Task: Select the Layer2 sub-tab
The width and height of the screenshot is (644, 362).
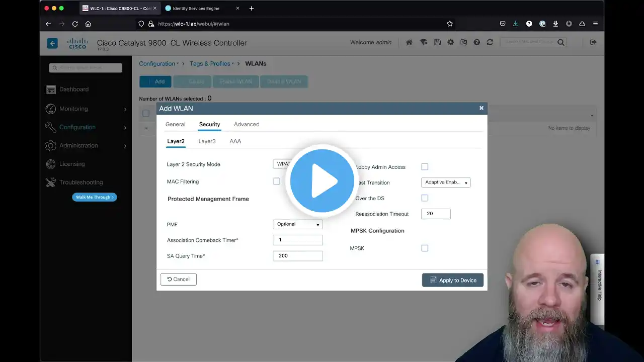Action: click(x=176, y=141)
